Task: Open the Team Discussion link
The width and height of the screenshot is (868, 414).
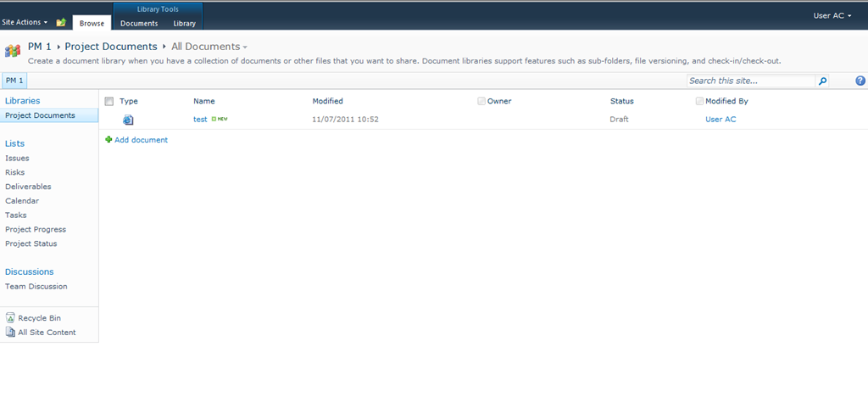Action: tap(36, 287)
